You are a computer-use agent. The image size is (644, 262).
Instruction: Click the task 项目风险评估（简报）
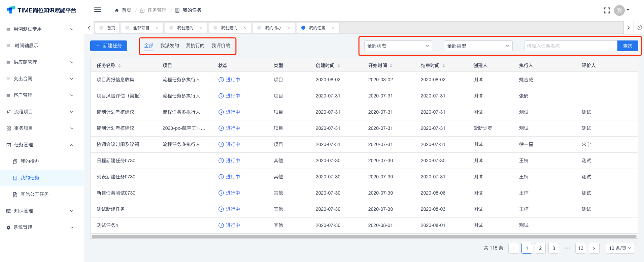(120, 96)
